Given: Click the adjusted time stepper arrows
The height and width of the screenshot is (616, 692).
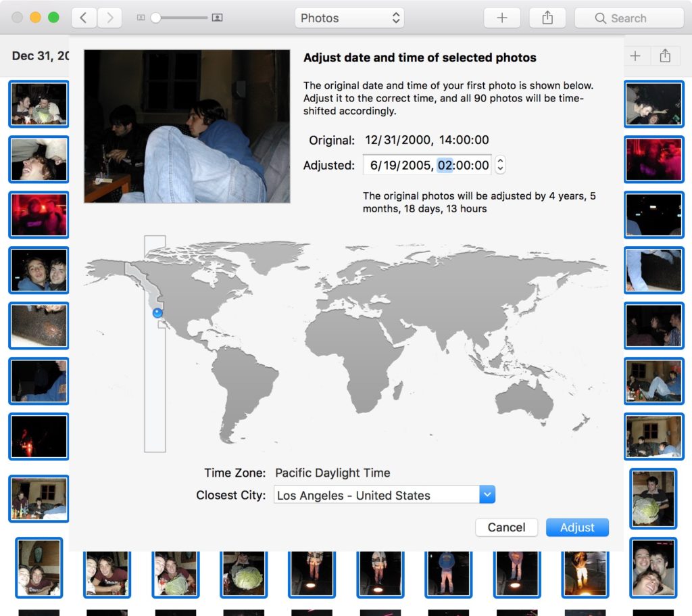Looking at the screenshot, I should pos(500,165).
